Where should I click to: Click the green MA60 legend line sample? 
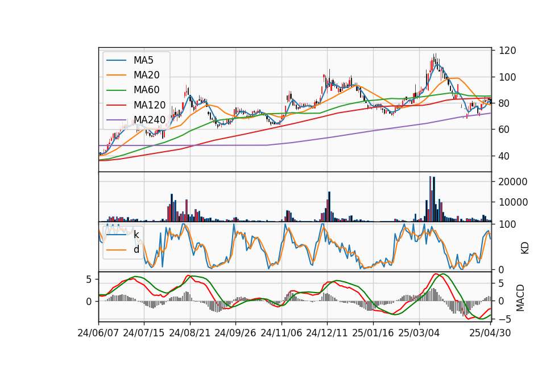[x=116, y=90]
